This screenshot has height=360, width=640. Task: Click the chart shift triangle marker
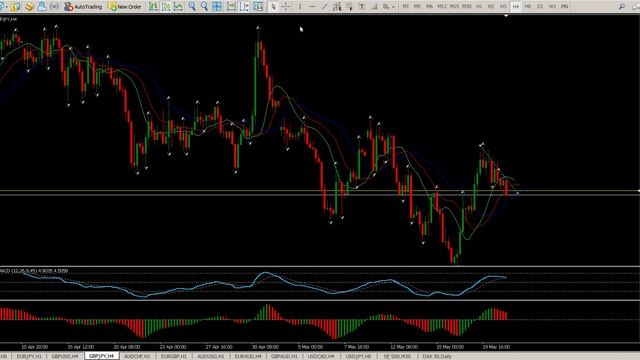tap(506, 16)
